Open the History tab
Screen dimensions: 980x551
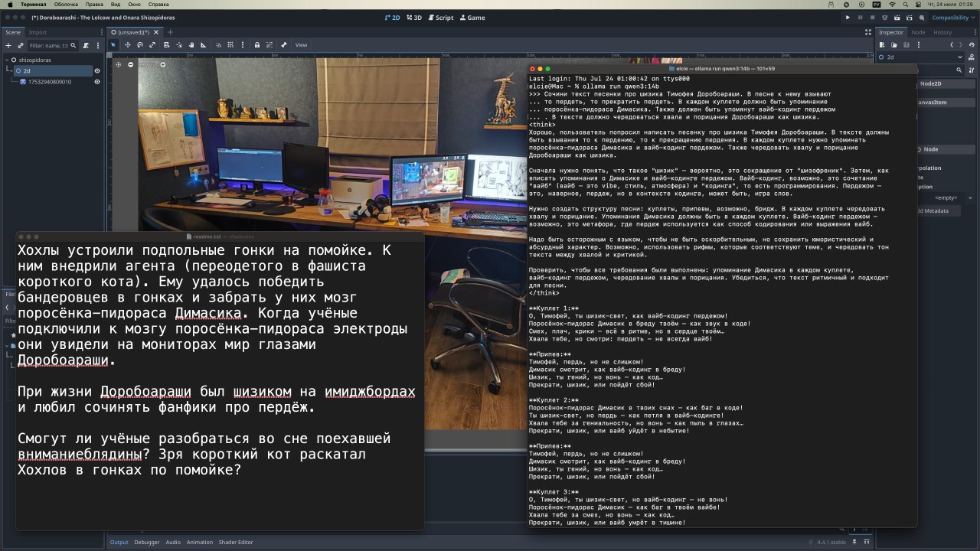point(942,33)
